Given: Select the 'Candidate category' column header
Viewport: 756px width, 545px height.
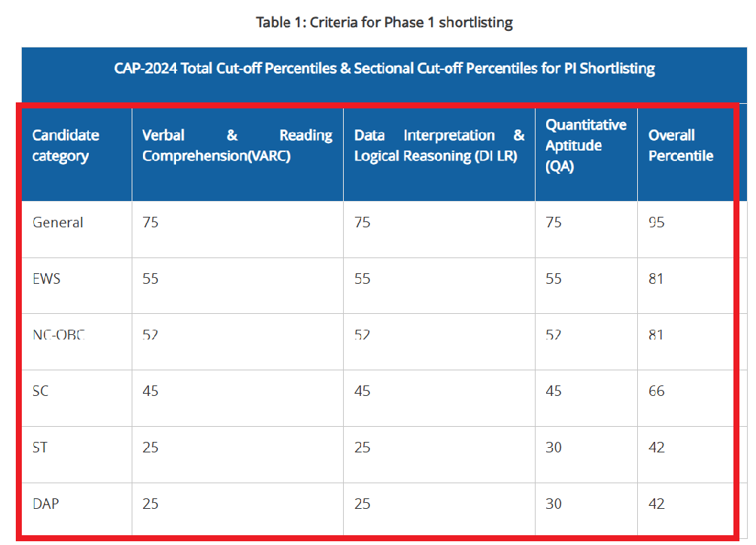Looking at the screenshot, I should [x=65, y=146].
